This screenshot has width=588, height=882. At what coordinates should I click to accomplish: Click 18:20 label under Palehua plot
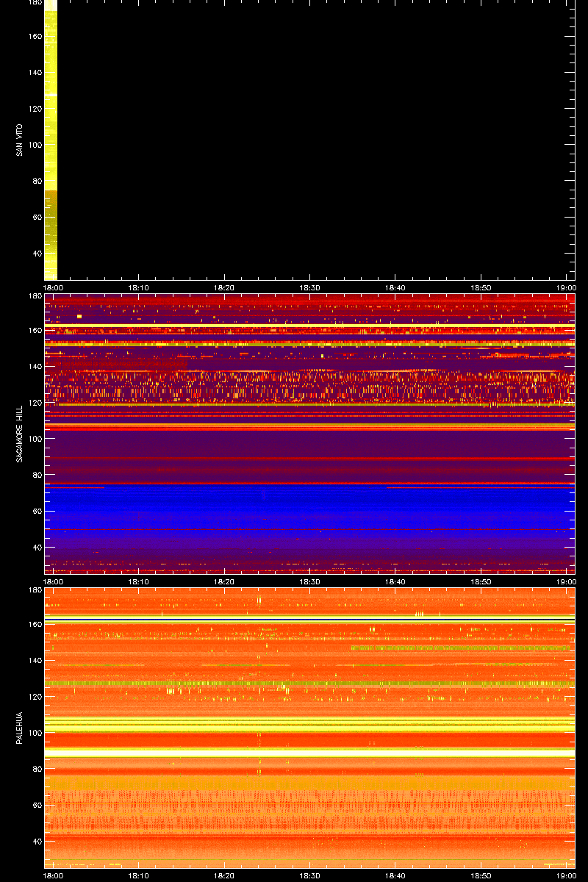point(224,876)
